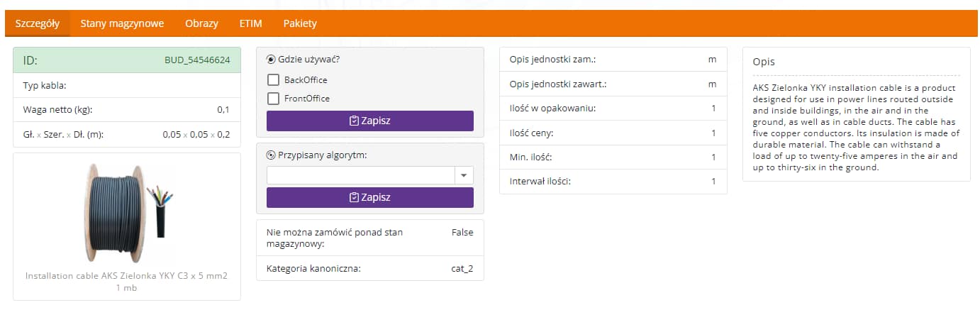Screen dimensions: 980x310
Task: Open the Szczegóły tab
Action: tap(38, 23)
